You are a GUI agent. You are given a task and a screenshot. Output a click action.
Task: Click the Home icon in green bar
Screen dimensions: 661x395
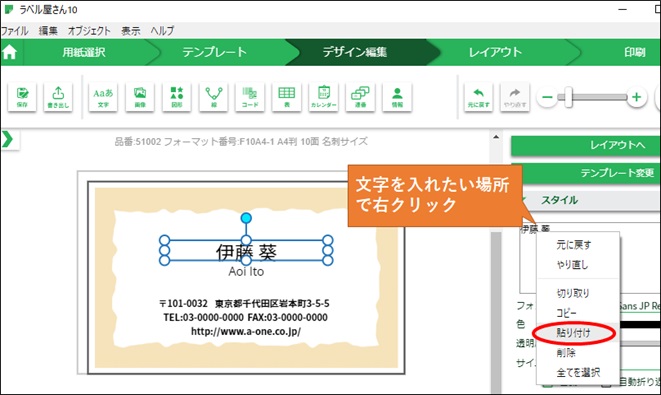pyautogui.click(x=9, y=52)
